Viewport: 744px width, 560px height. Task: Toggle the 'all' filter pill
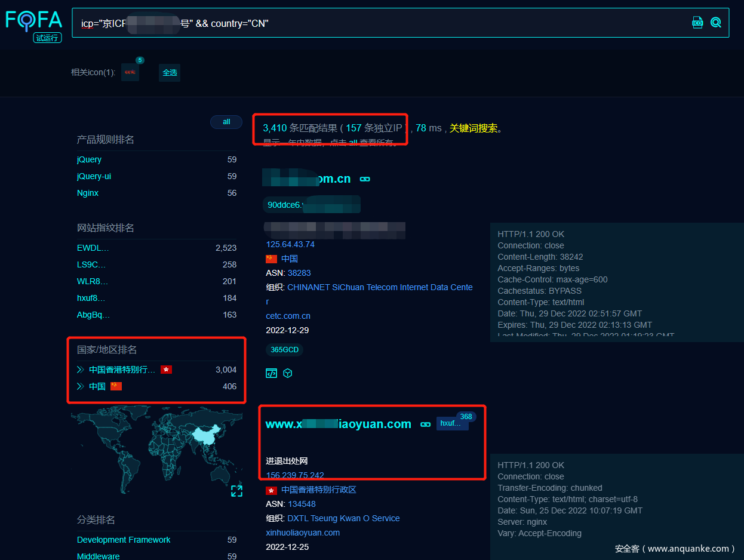pos(226,122)
